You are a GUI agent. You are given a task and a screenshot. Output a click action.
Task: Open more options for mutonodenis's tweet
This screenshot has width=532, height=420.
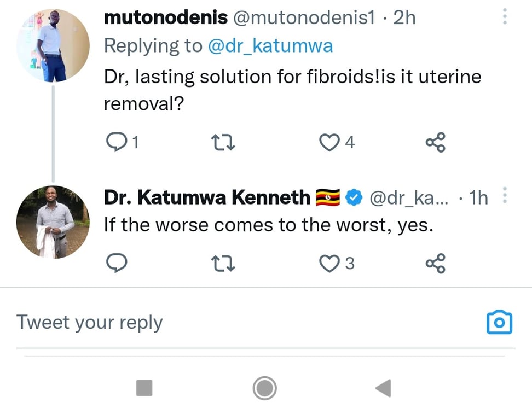505,18
